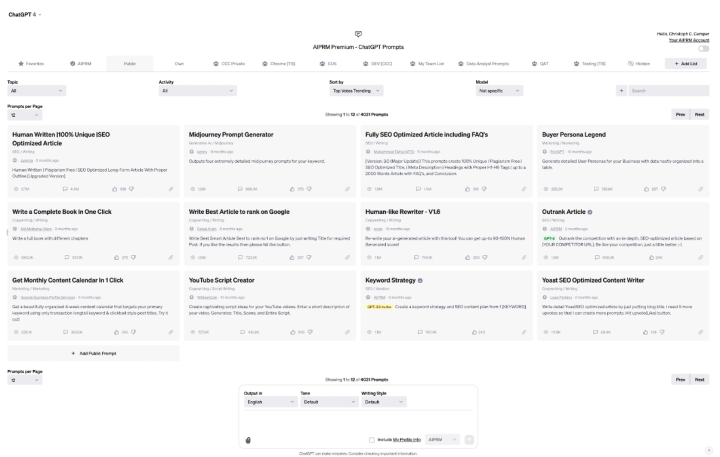720x457 pixels.
Task: Open the Writing Style dropdown
Action: point(383,401)
